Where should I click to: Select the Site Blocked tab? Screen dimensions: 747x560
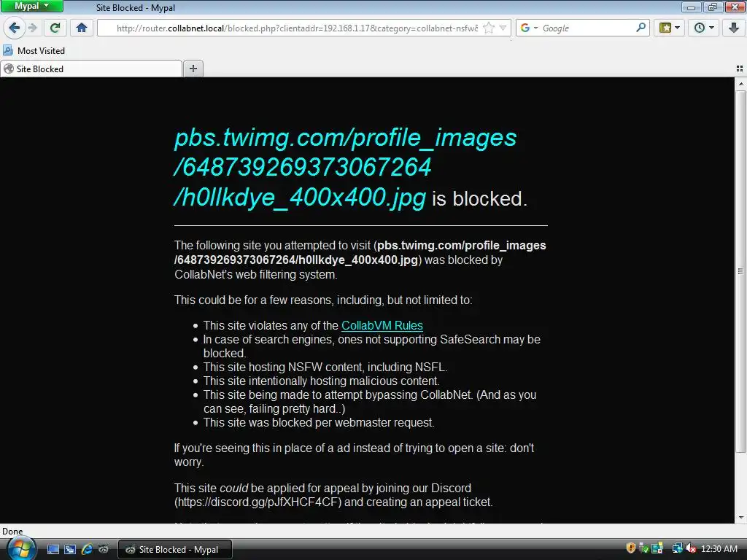[91, 69]
